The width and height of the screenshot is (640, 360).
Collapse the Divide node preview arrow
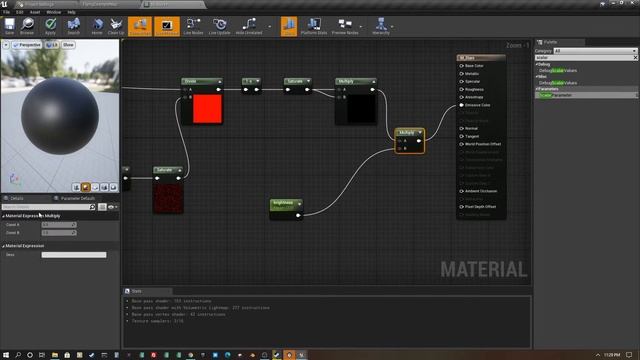tap(220, 82)
